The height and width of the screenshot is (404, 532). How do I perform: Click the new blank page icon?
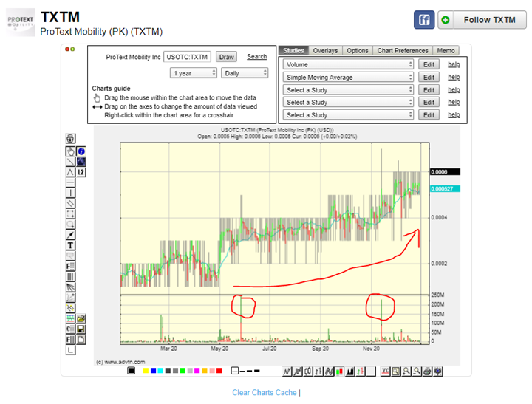81,340
